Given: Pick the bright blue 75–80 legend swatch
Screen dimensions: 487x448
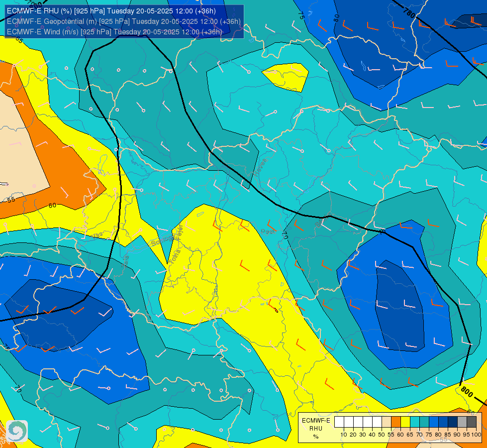Looking at the screenshot, I should [x=434, y=422].
